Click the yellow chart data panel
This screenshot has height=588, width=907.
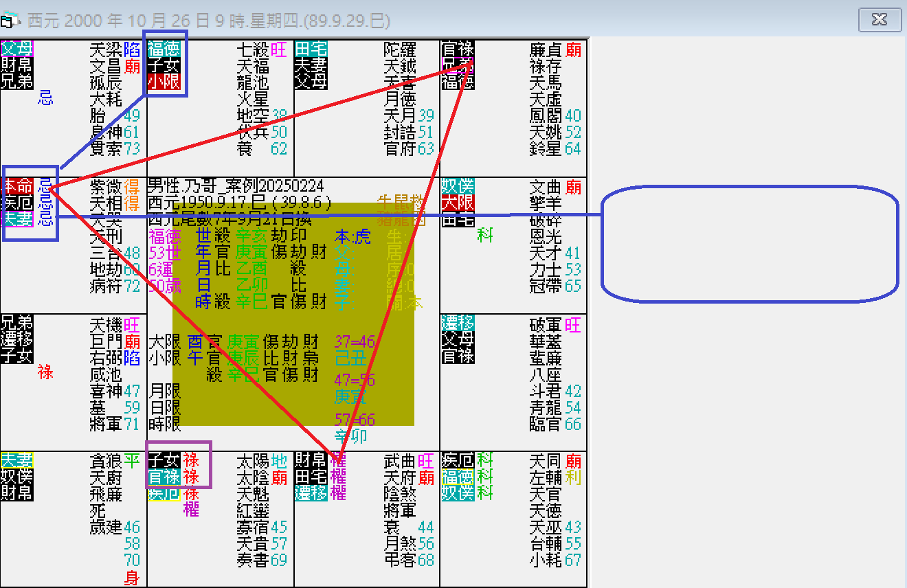(289, 309)
